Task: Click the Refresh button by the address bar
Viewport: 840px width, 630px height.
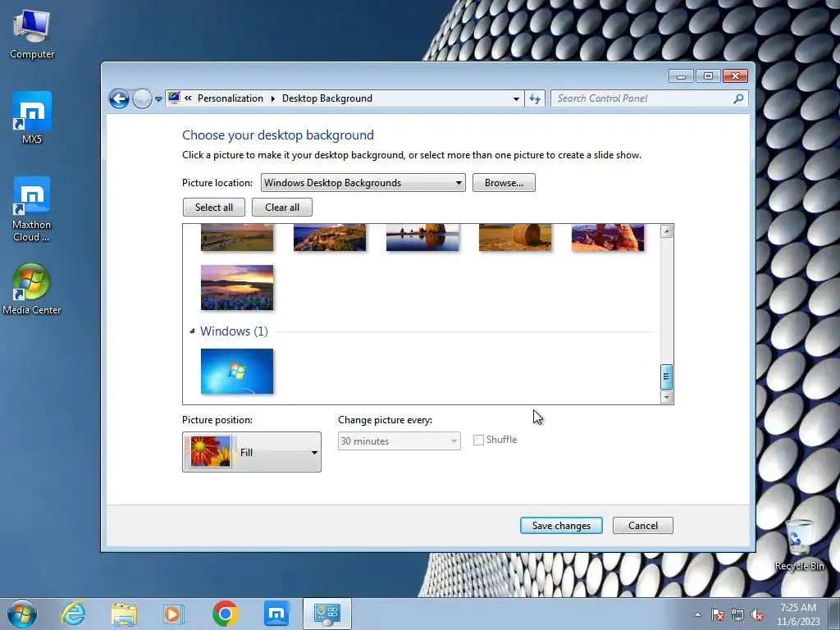Action: (x=535, y=98)
